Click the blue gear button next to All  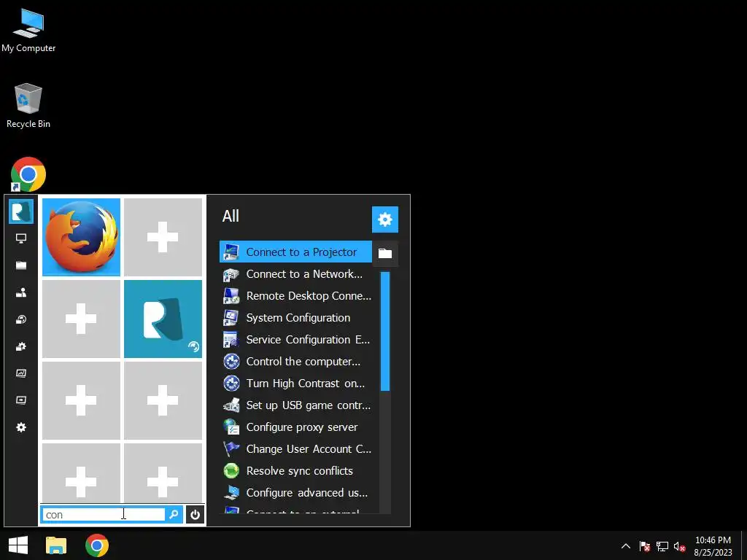pos(385,219)
